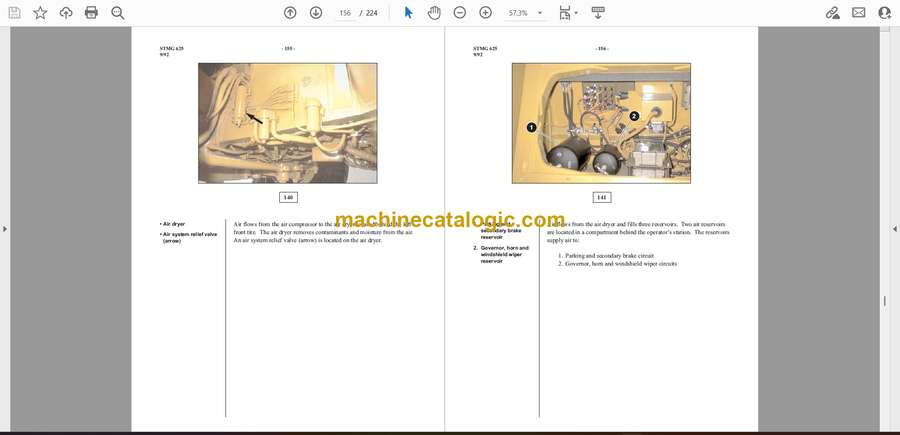Viewport: 900px width, 435px height.
Task: Click the Save file icon
Action: pyautogui.click(x=14, y=13)
